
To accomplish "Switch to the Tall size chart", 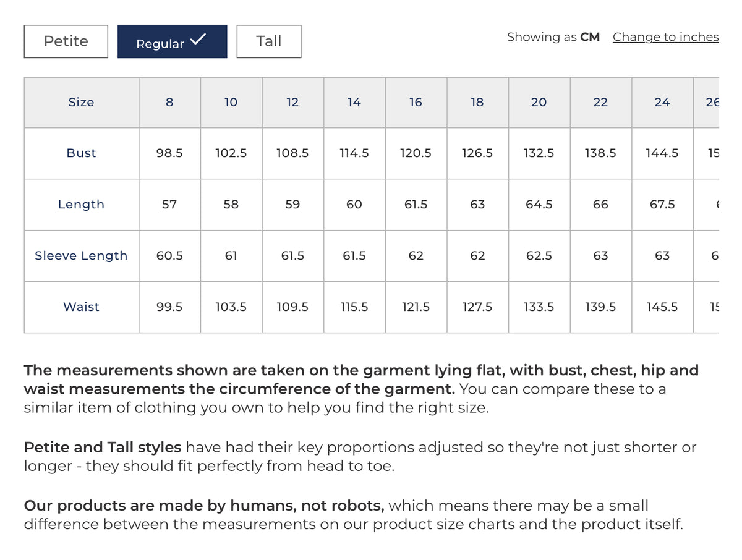I will [x=268, y=41].
